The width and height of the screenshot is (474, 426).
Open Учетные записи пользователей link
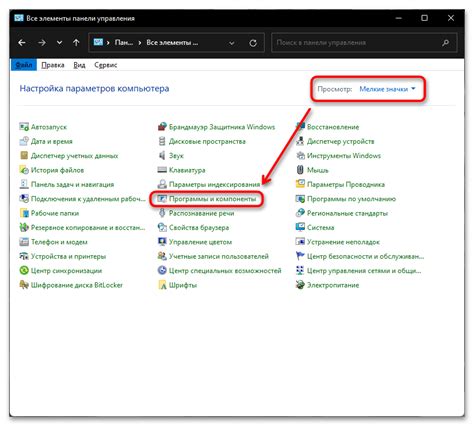(219, 256)
